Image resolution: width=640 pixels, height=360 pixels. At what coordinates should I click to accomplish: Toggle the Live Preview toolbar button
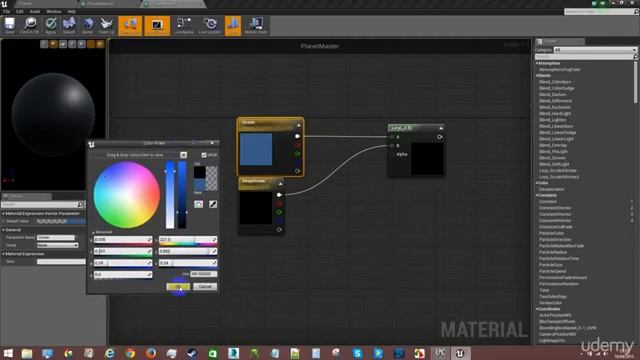pos(157,26)
